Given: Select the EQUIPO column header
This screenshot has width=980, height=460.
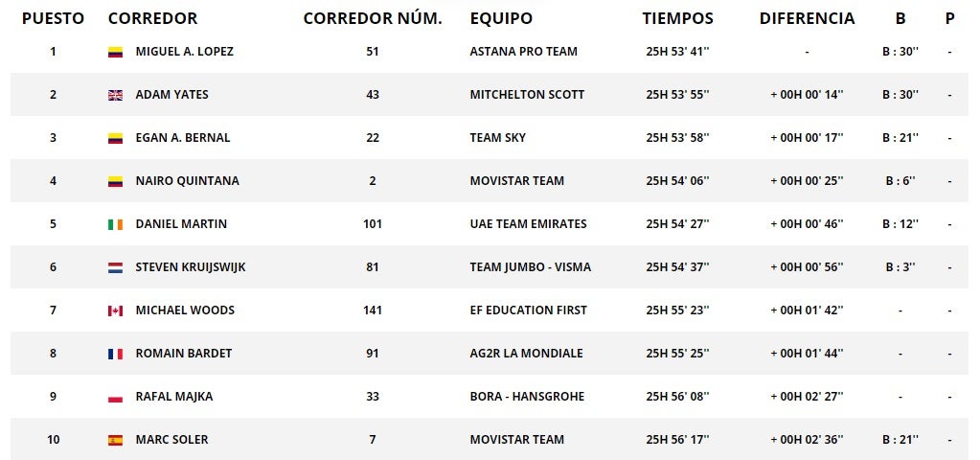Looking at the screenshot, I should tap(501, 18).
